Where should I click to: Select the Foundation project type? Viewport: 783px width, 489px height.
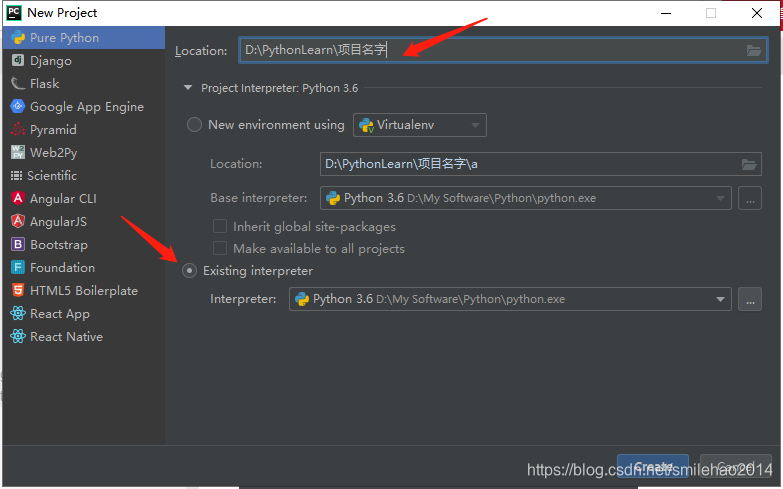click(84, 267)
